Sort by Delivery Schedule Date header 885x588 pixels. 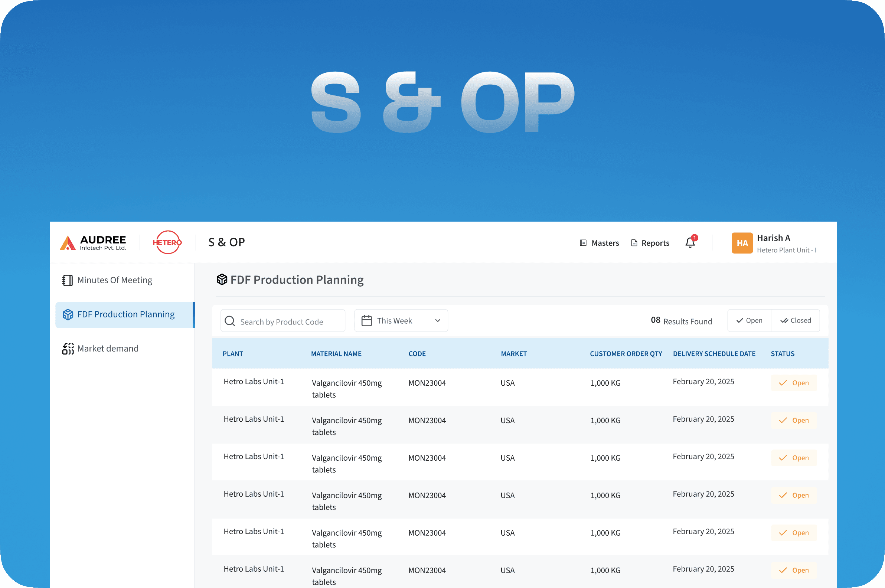coord(714,354)
